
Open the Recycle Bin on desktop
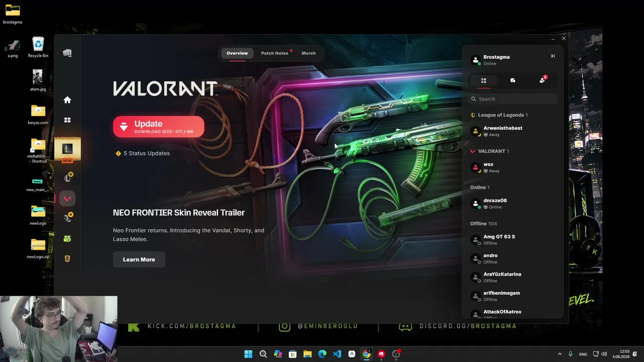tap(38, 47)
